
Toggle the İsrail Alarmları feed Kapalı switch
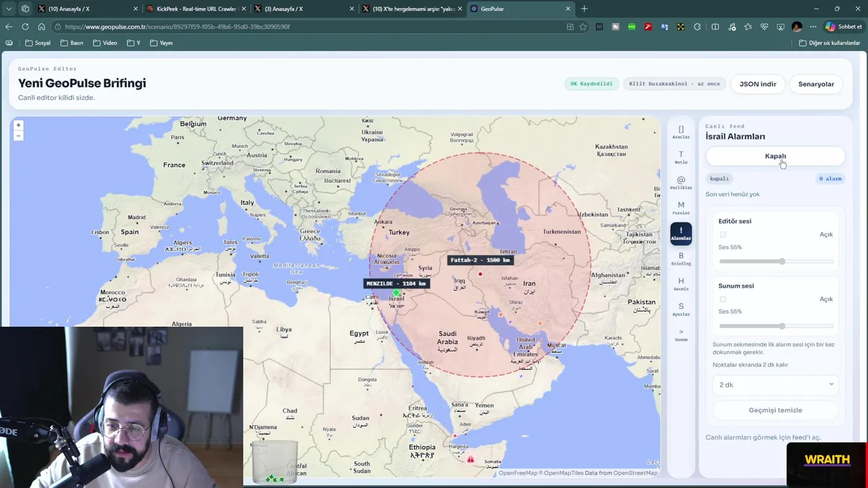[775, 156]
